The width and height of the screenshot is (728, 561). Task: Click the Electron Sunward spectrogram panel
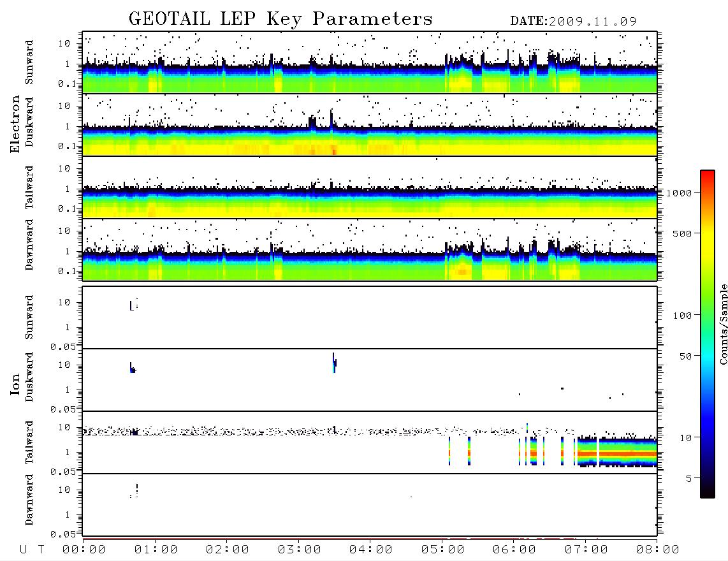coord(370,62)
